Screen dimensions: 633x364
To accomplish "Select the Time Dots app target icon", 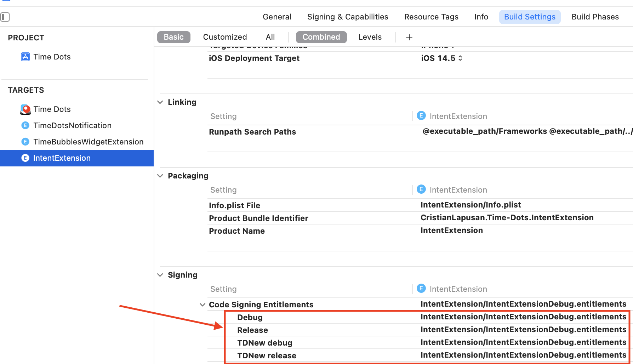I will click(x=25, y=109).
